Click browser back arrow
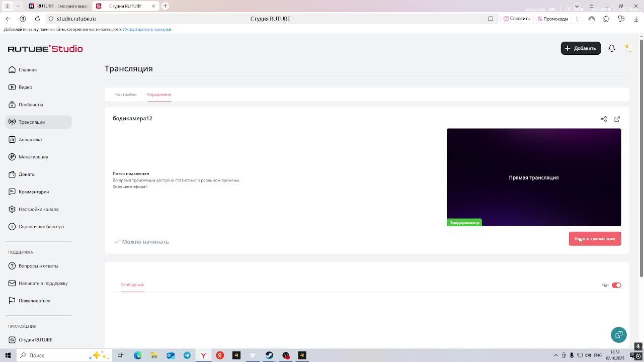 tap(8, 19)
